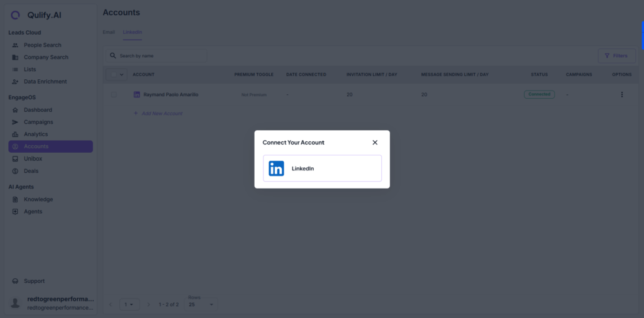Click the CAMPAIGNS column header
Image resolution: width=644 pixels, height=318 pixels.
point(579,75)
